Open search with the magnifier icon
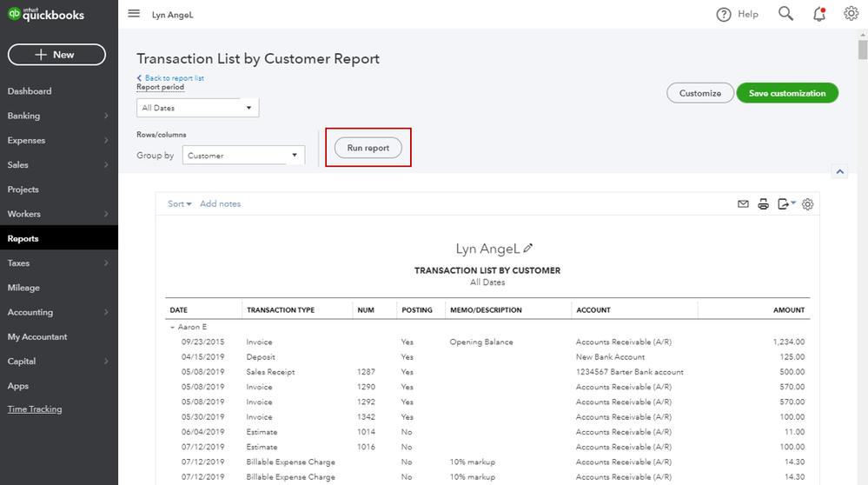 (785, 14)
